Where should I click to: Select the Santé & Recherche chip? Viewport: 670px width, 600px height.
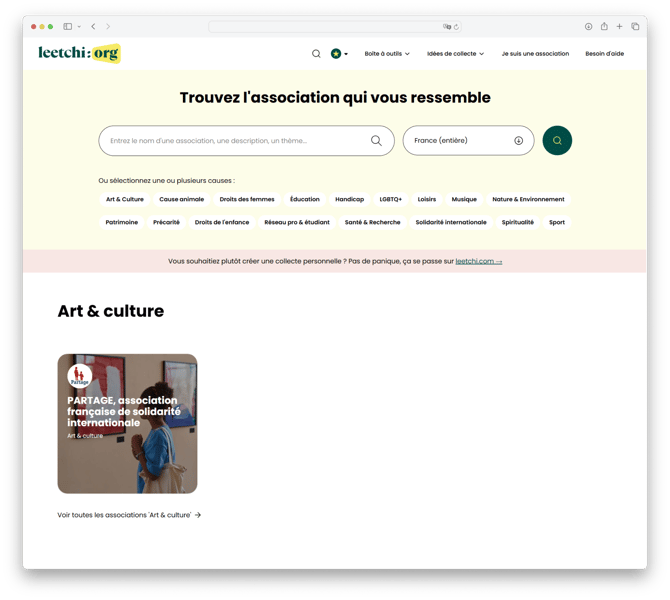tap(373, 222)
